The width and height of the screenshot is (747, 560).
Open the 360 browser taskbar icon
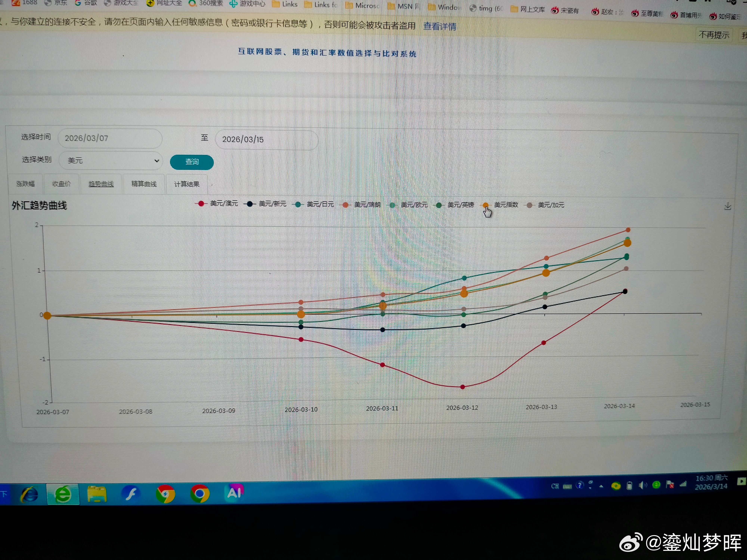[63, 494]
